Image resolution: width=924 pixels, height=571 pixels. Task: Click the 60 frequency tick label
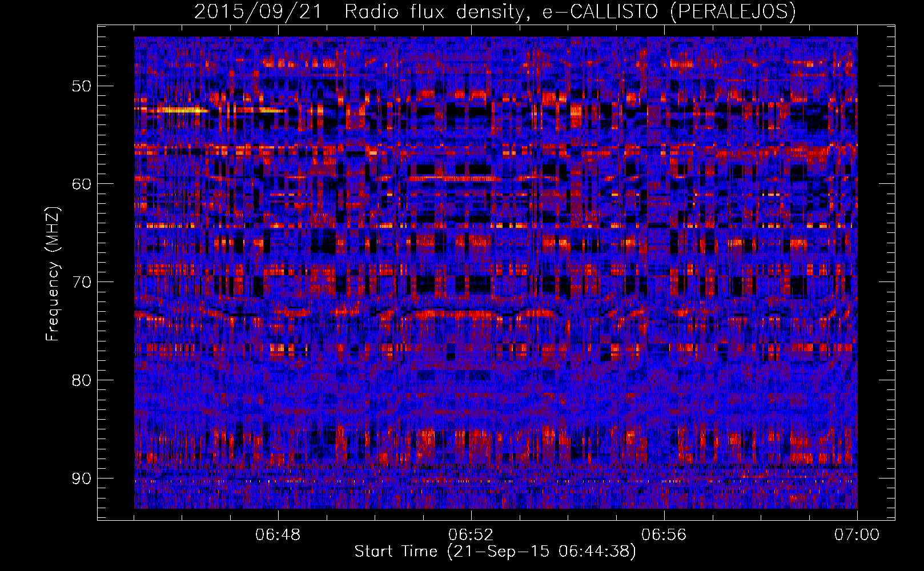(x=81, y=184)
